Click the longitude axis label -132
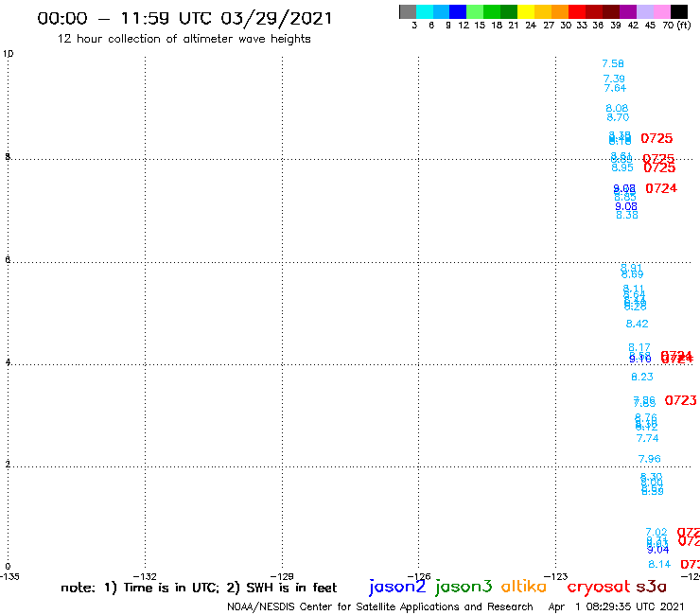This screenshot has width=700, height=615. coord(145,576)
